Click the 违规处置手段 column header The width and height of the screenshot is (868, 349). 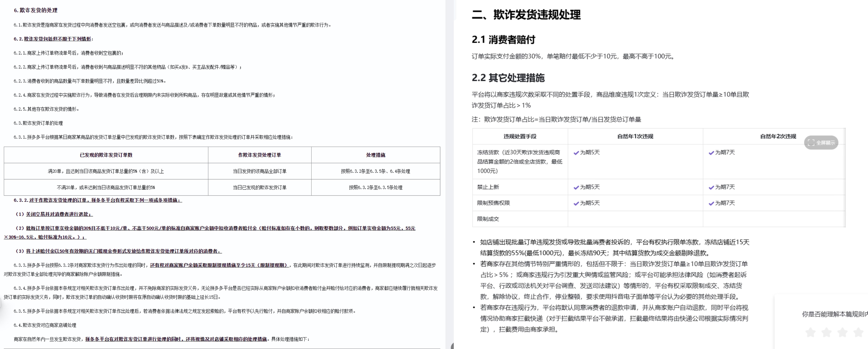click(x=520, y=136)
